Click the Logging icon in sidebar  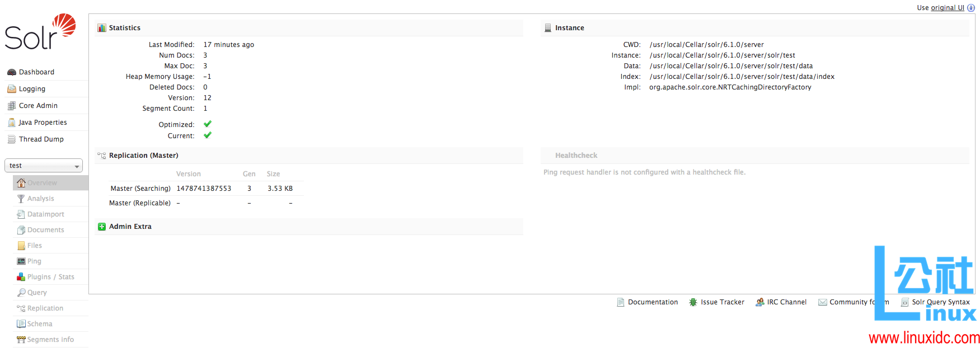click(x=12, y=89)
